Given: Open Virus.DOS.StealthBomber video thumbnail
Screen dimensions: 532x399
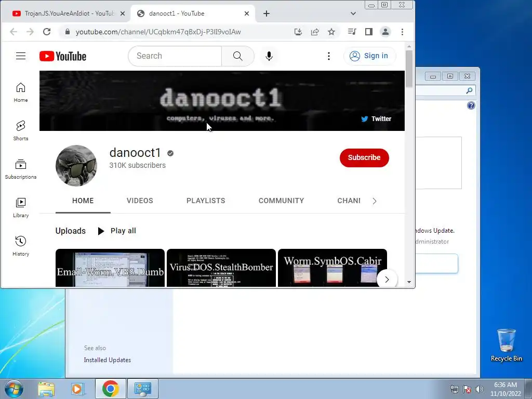Looking at the screenshot, I should click(221, 268).
